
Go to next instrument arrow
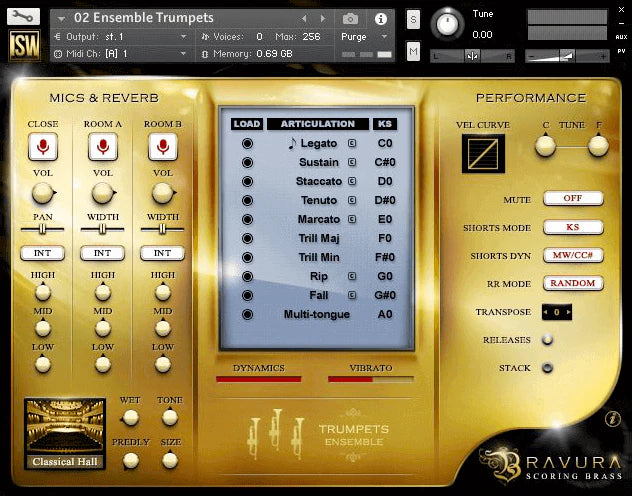323,19
